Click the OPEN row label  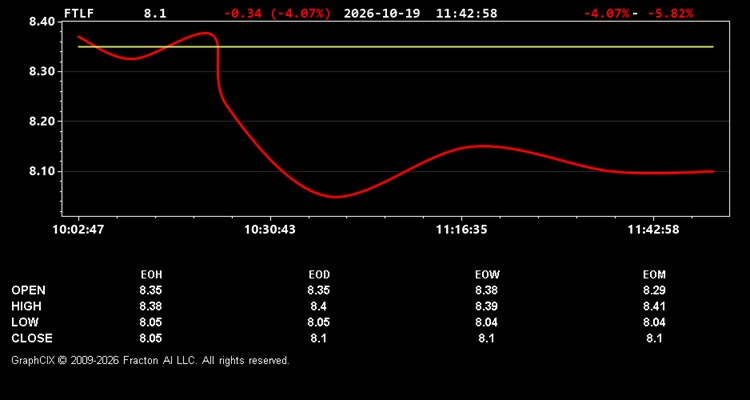click(x=28, y=290)
